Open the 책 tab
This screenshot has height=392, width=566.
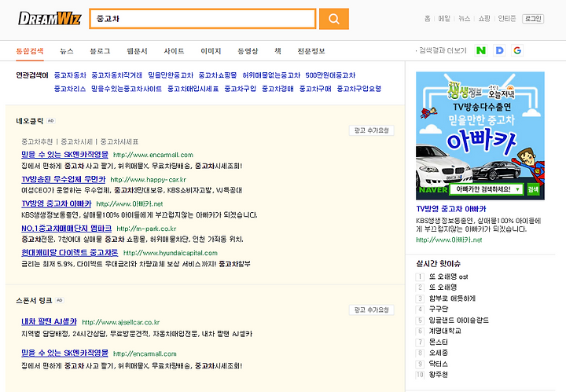tap(278, 51)
